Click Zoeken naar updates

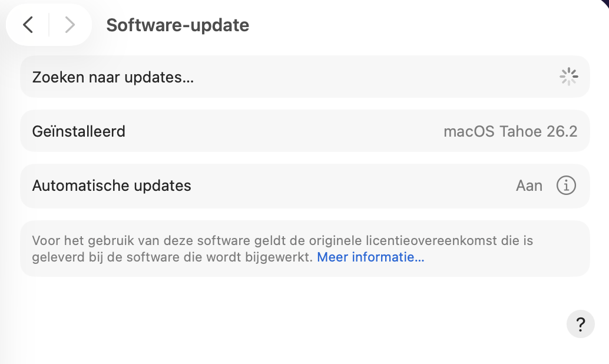[x=111, y=76]
